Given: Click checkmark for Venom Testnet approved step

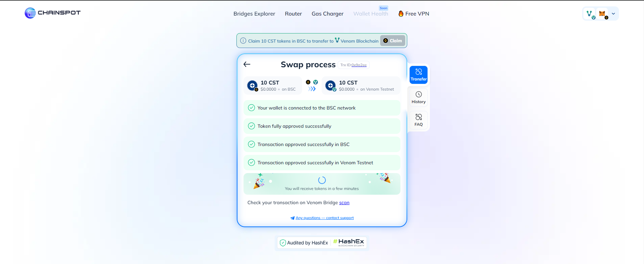Looking at the screenshot, I should click(251, 163).
